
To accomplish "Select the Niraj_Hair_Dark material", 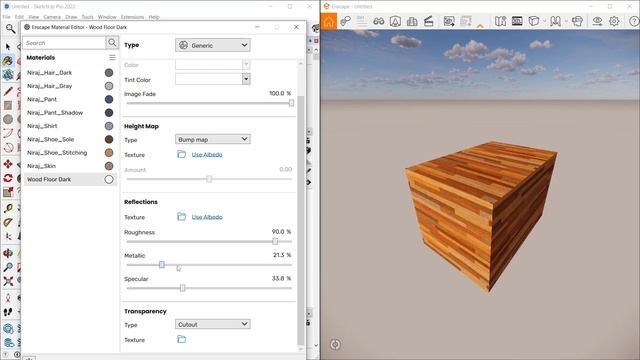I will tap(70, 73).
